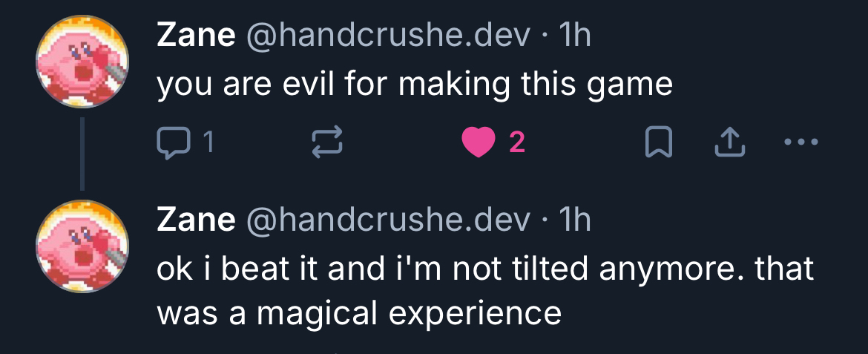Click the pink like count 2
868x354 pixels.
[x=517, y=142]
